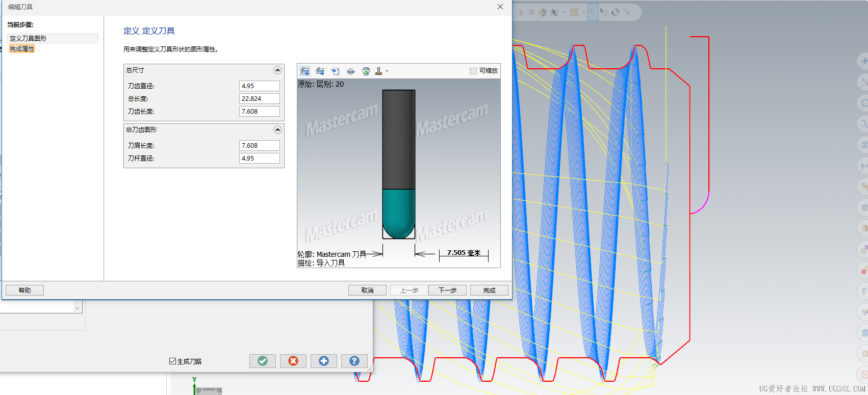Screen dimensions: 868x395
Task: Click the dimension value 7.505 毫米 in the preview
Action: coord(464,253)
